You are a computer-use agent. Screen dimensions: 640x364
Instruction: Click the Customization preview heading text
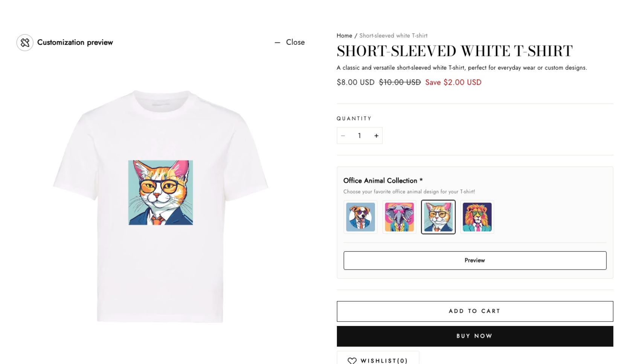tap(75, 42)
